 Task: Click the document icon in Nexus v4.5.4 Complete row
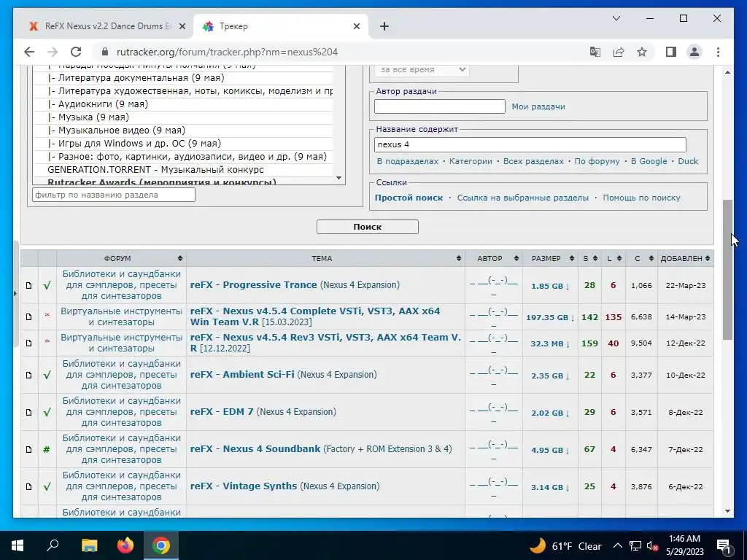coord(29,316)
